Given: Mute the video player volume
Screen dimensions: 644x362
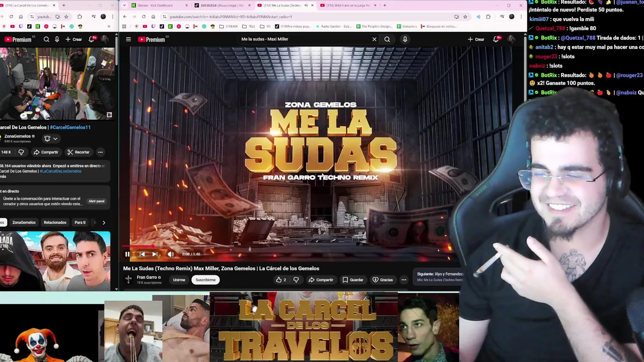Looking at the screenshot, I should [171, 254].
